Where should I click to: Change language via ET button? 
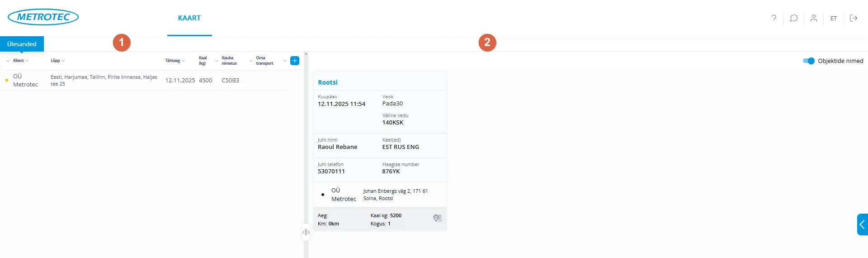click(834, 19)
